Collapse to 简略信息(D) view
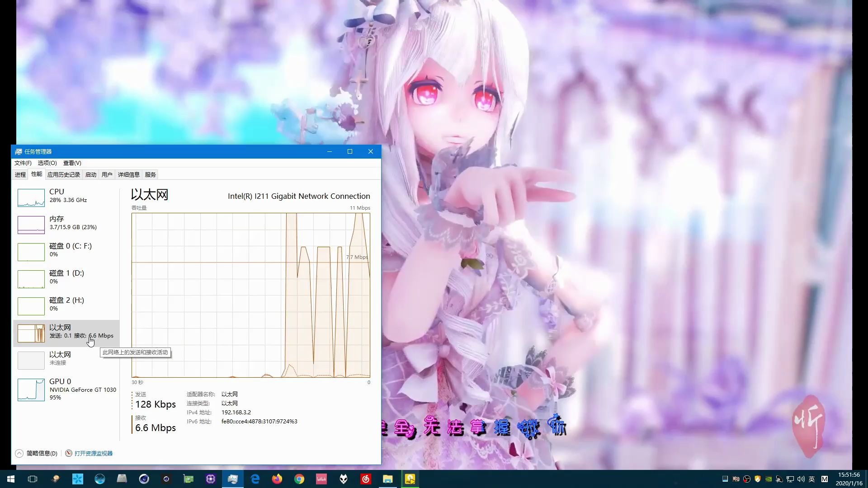The width and height of the screenshot is (868, 488). (37, 453)
